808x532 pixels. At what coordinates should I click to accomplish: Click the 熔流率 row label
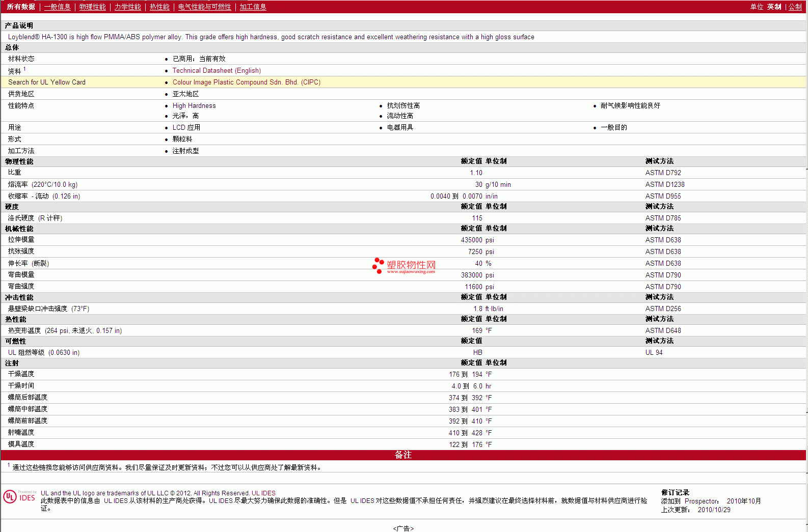click(x=43, y=184)
